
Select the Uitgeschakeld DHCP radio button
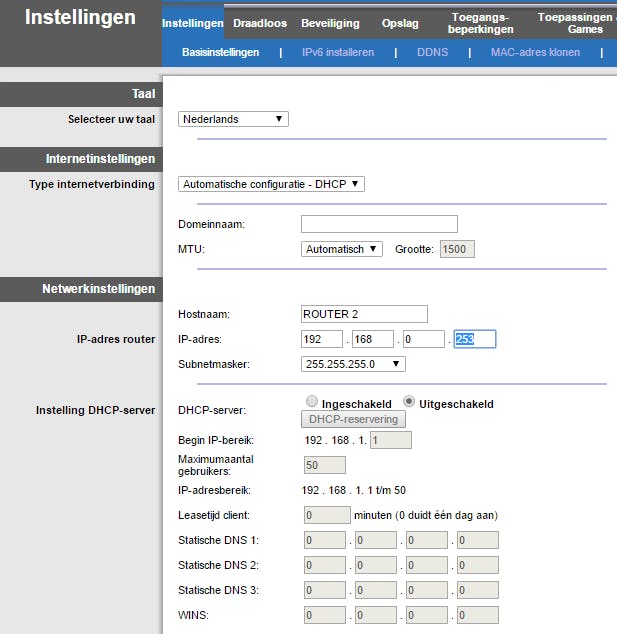[x=410, y=401]
